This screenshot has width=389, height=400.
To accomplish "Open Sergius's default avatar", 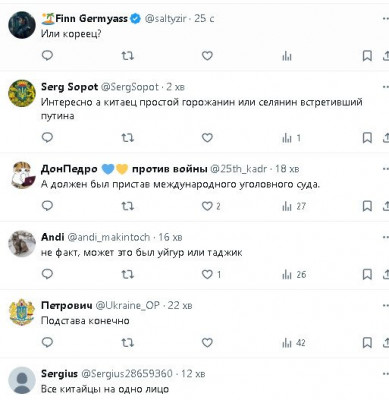I will click(22, 380).
